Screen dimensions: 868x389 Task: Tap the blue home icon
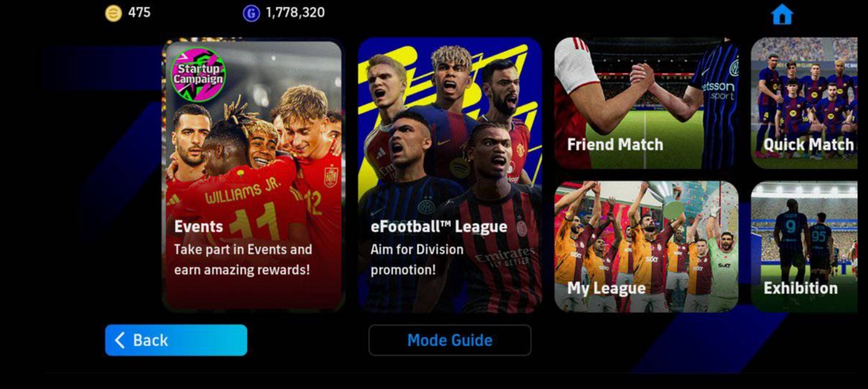pos(782,14)
